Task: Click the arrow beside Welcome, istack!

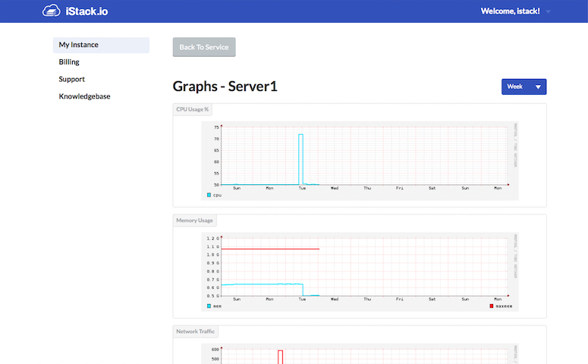Action: (x=548, y=11)
